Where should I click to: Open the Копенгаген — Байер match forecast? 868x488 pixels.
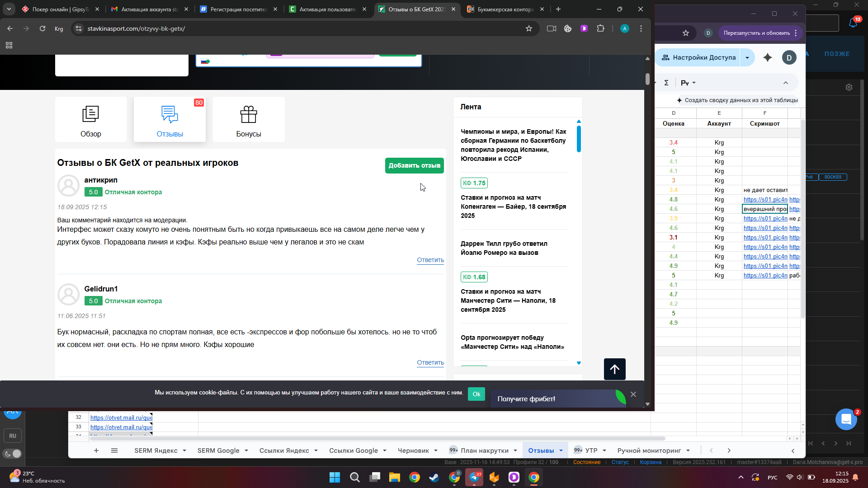point(514,206)
